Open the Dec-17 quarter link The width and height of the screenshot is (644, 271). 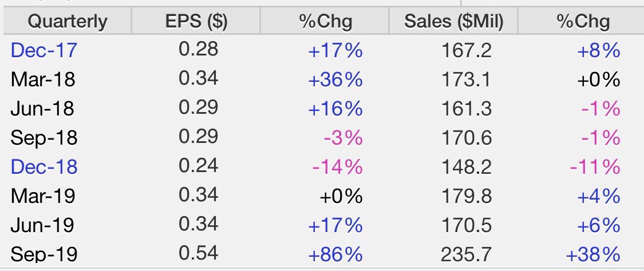(44, 50)
